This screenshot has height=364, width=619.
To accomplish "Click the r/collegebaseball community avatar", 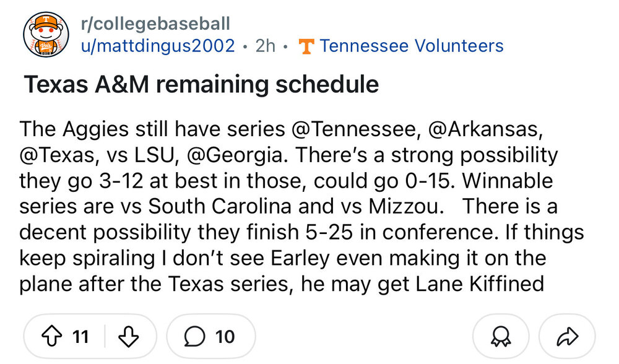I will [45, 35].
